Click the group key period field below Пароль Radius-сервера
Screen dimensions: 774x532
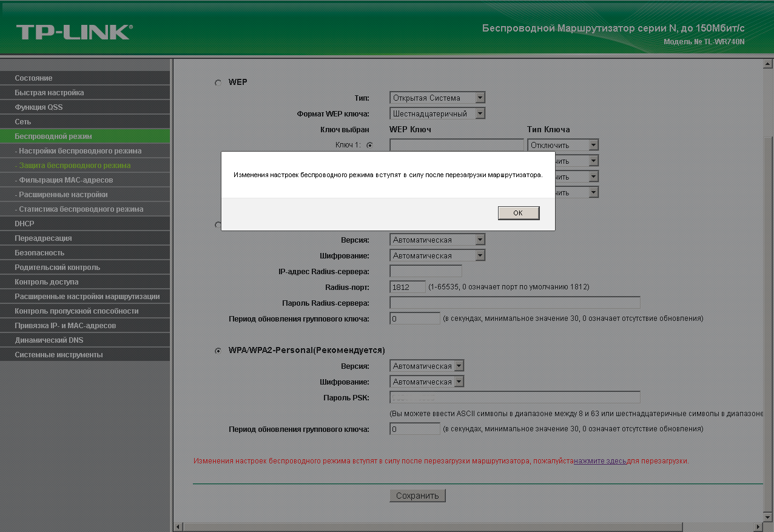[x=415, y=318]
